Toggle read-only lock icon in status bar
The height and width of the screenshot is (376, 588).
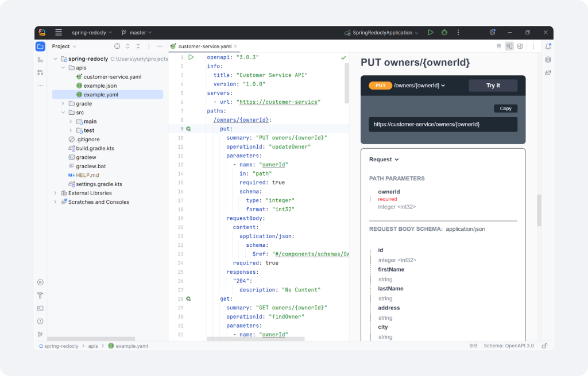[544, 346]
